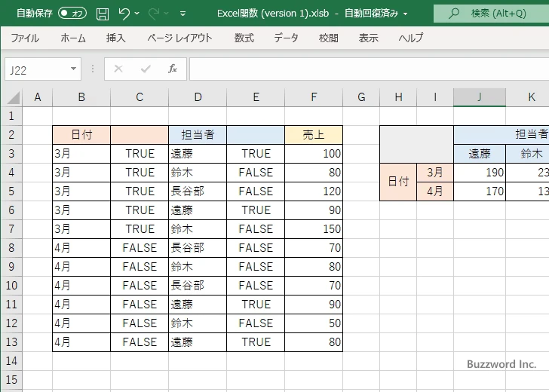Open the Undo history dropdown arrow

(x=137, y=14)
